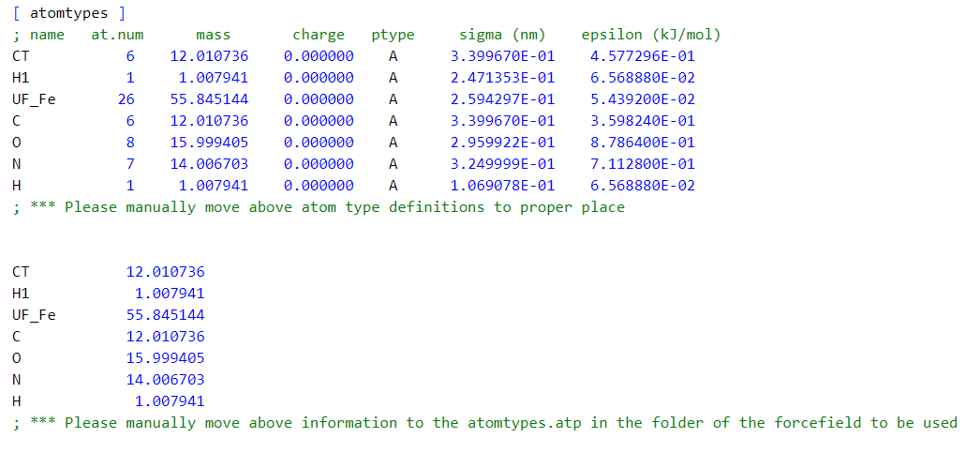This screenshot has width=980, height=453.
Task: Select the "ptype" column header text
Action: click(393, 35)
